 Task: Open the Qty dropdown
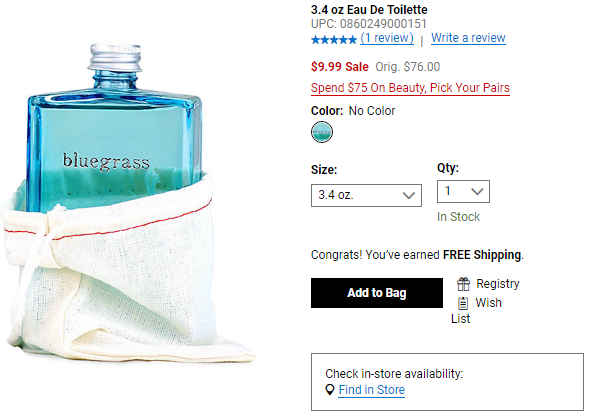click(x=463, y=191)
